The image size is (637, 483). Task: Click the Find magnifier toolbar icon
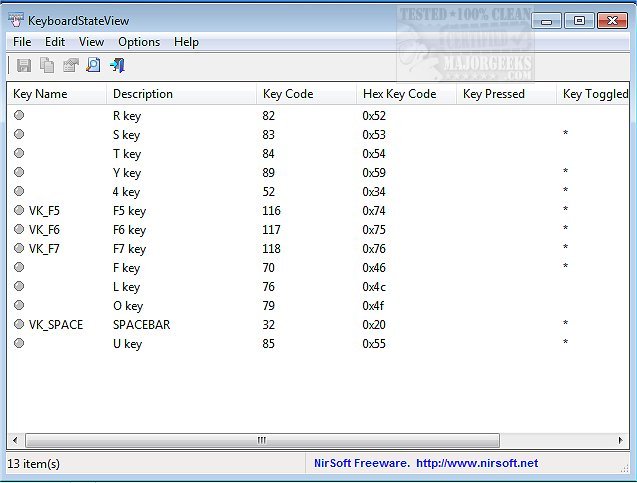coord(93,65)
